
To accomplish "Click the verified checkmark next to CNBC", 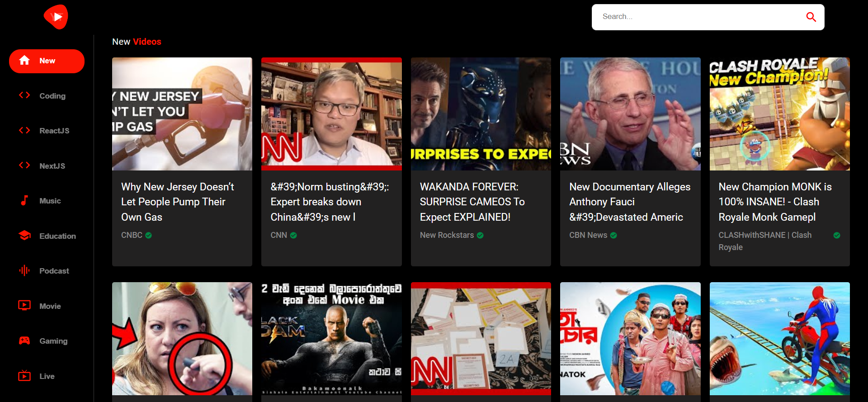I will coord(149,235).
